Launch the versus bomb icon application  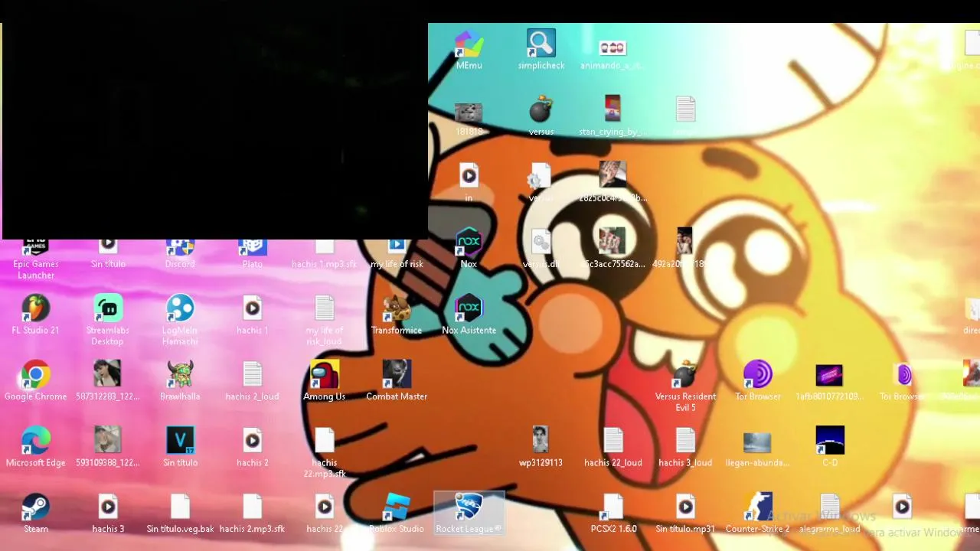[541, 116]
